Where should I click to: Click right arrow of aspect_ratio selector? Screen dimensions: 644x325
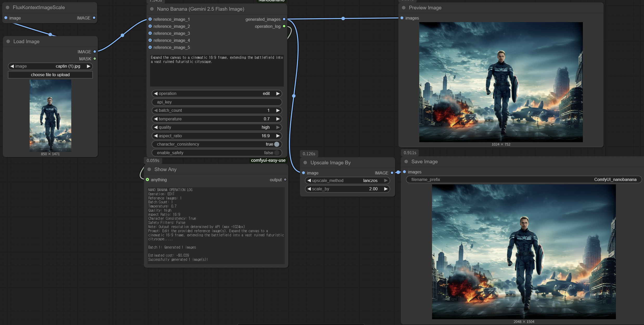tap(278, 136)
